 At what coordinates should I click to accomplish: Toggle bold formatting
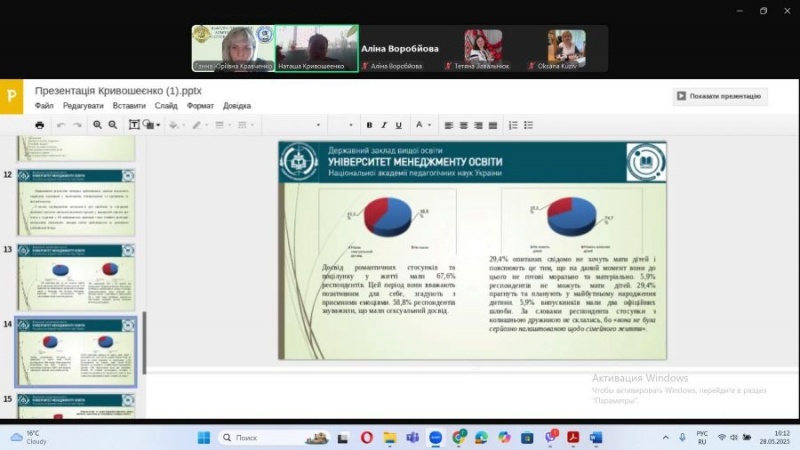click(369, 125)
